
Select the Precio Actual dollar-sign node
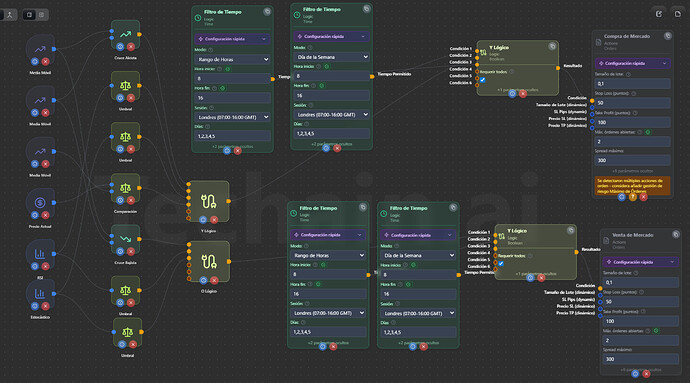click(x=40, y=203)
